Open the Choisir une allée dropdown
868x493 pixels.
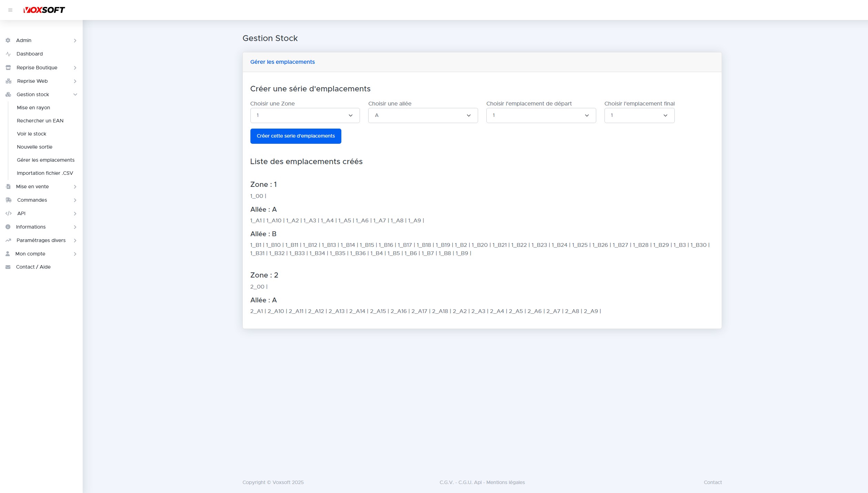(x=423, y=115)
